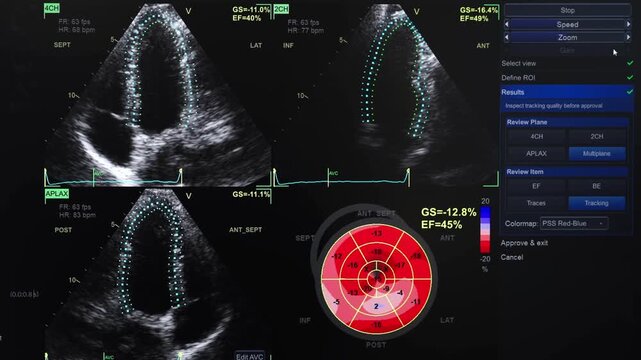Decrease Speed with the left arrow
Image resolution: width=641 pixels, height=360 pixels.
coord(507,25)
